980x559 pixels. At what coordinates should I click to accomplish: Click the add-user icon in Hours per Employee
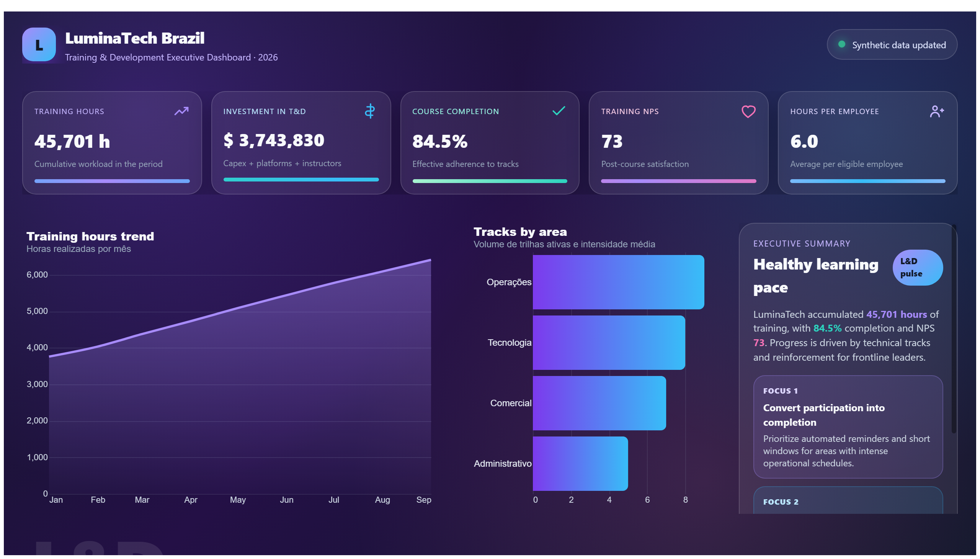pyautogui.click(x=937, y=111)
